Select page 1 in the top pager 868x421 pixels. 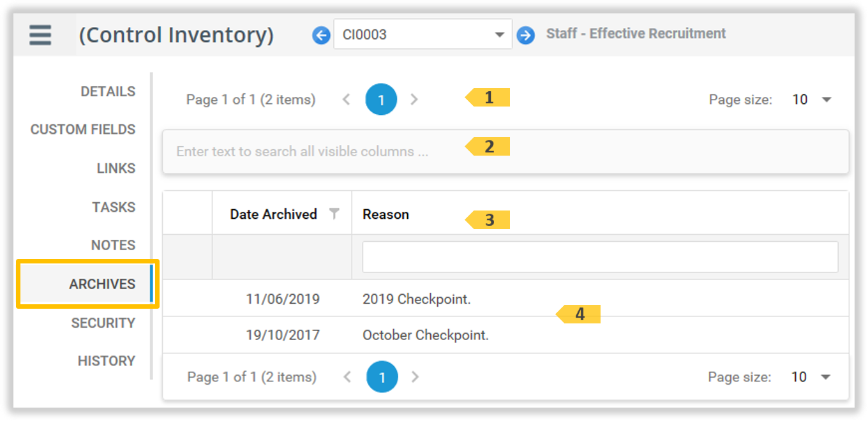(x=381, y=100)
